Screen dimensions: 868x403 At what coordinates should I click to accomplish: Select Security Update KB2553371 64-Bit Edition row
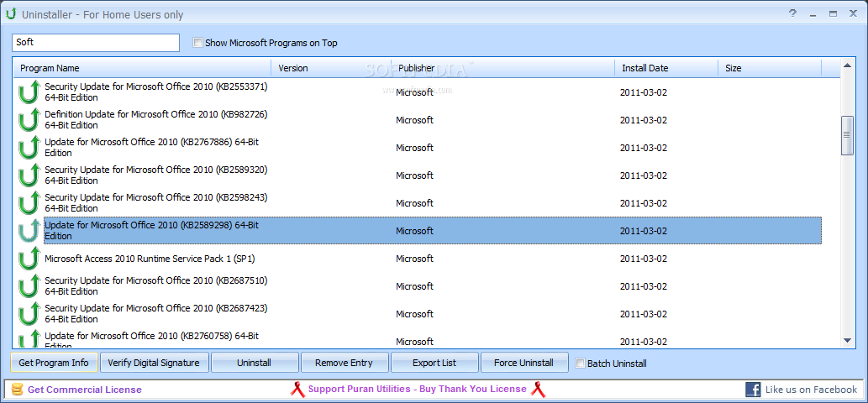pos(156,92)
